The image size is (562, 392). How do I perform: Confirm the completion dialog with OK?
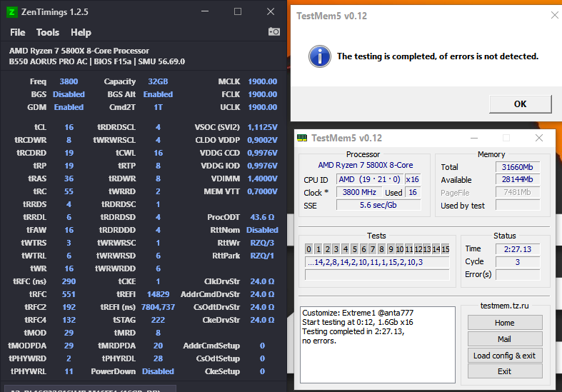point(520,104)
